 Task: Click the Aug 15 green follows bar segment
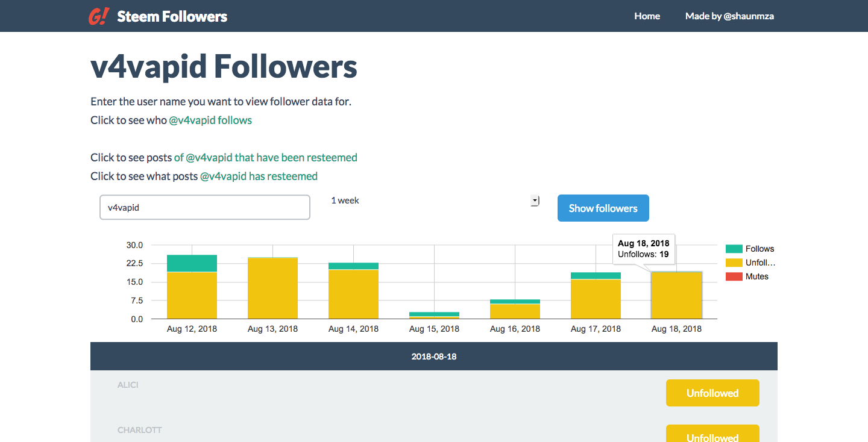coord(434,314)
